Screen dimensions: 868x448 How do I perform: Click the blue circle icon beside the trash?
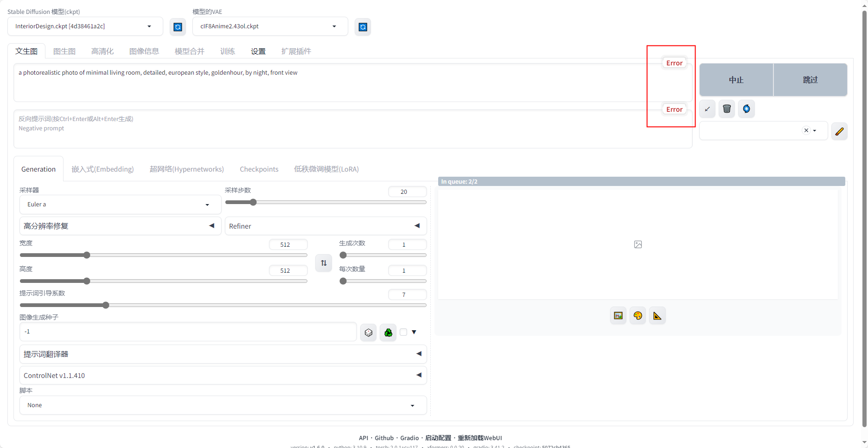click(x=747, y=109)
